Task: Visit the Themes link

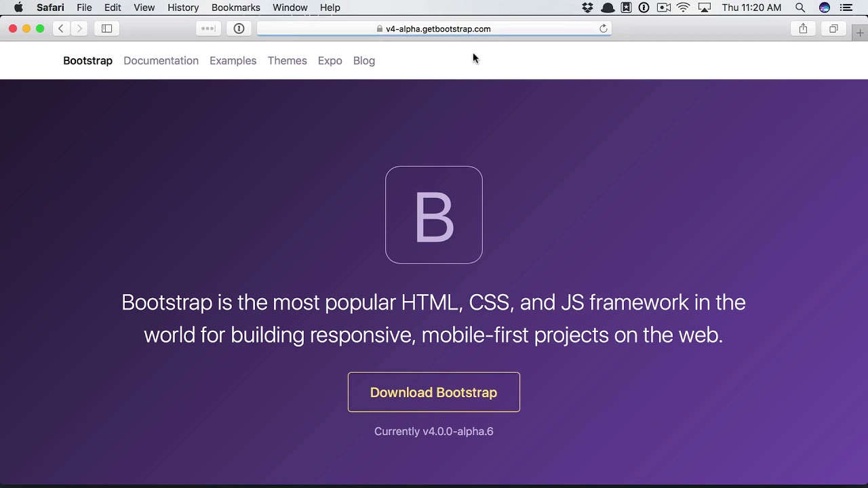Action: click(287, 60)
